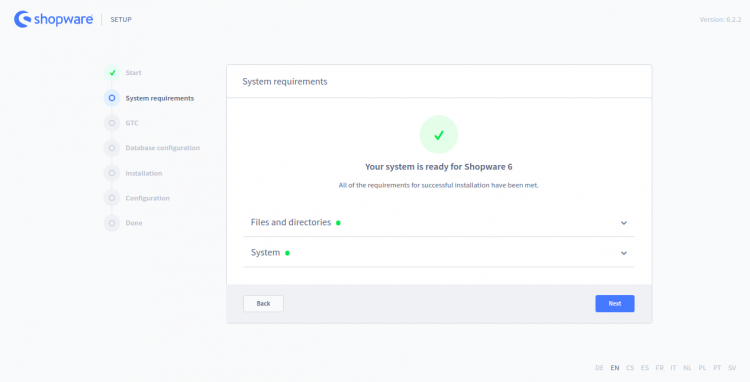
Task: Select the Configuration step label
Action: pyautogui.click(x=147, y=198)
